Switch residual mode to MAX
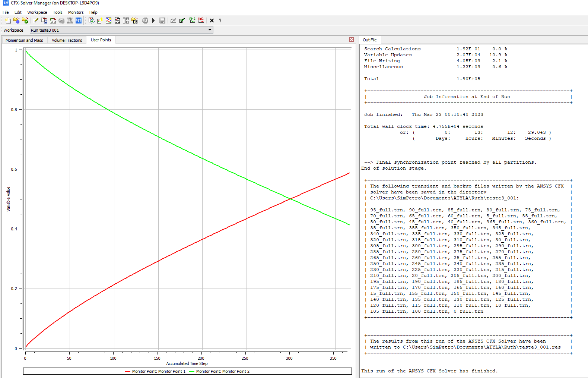Viewport: 588px width, 378px height. coord(201,21)
